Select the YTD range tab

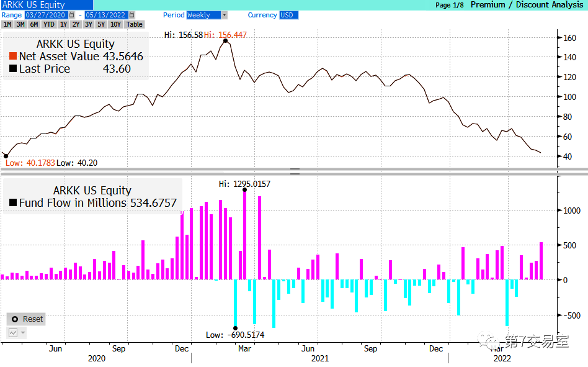click(49, 24)
